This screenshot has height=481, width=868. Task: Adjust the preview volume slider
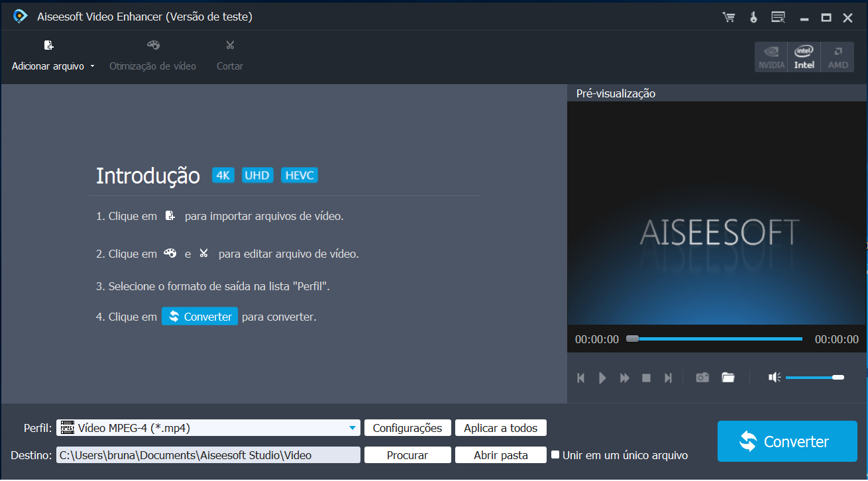[814, 378]
